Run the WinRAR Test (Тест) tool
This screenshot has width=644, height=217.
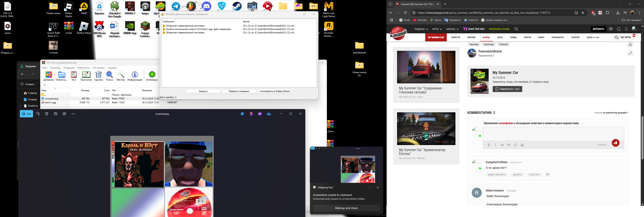[74, 76]
